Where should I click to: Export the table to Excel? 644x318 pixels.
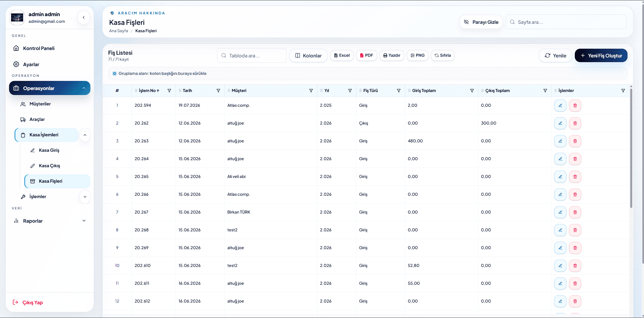coord(342,55)
